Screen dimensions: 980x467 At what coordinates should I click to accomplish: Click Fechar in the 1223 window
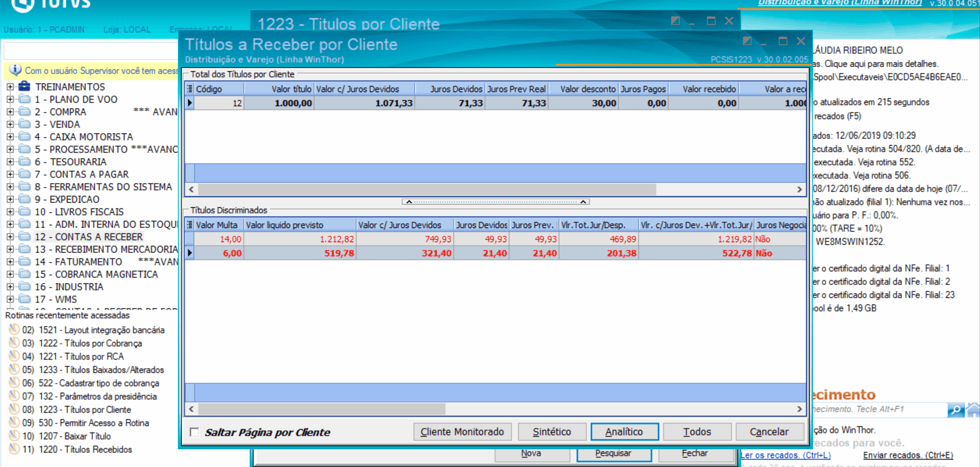[x=695, y=453]
